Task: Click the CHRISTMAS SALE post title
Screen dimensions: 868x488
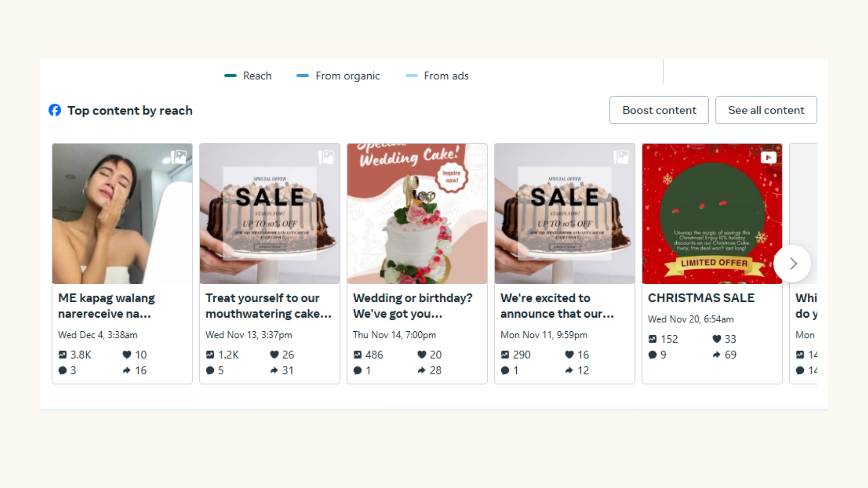Action: click(701, 298)
